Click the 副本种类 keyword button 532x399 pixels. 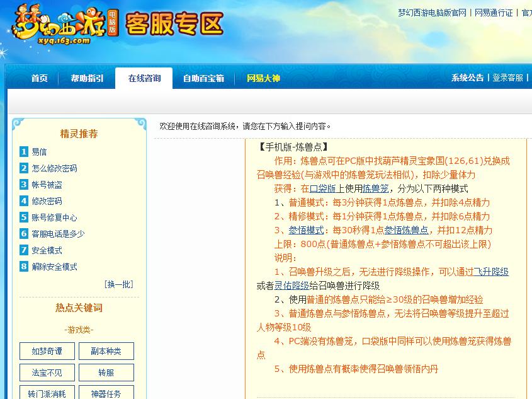(106, 351)
